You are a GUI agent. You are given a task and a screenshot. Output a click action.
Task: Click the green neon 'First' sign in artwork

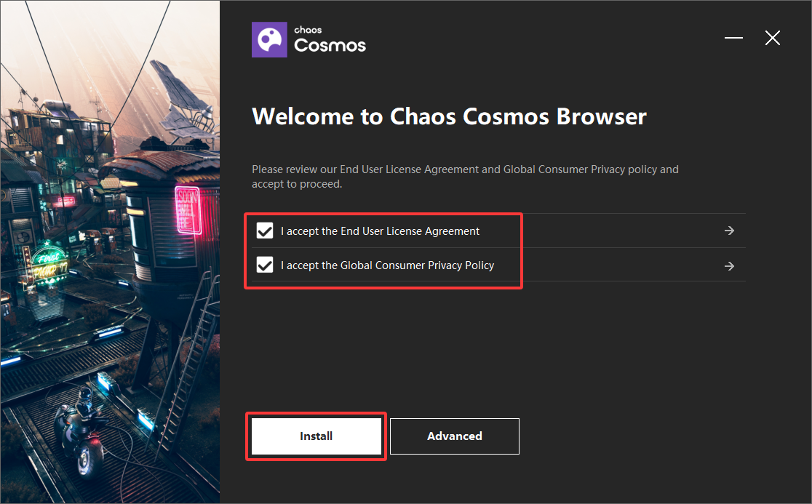pos(49,263)
